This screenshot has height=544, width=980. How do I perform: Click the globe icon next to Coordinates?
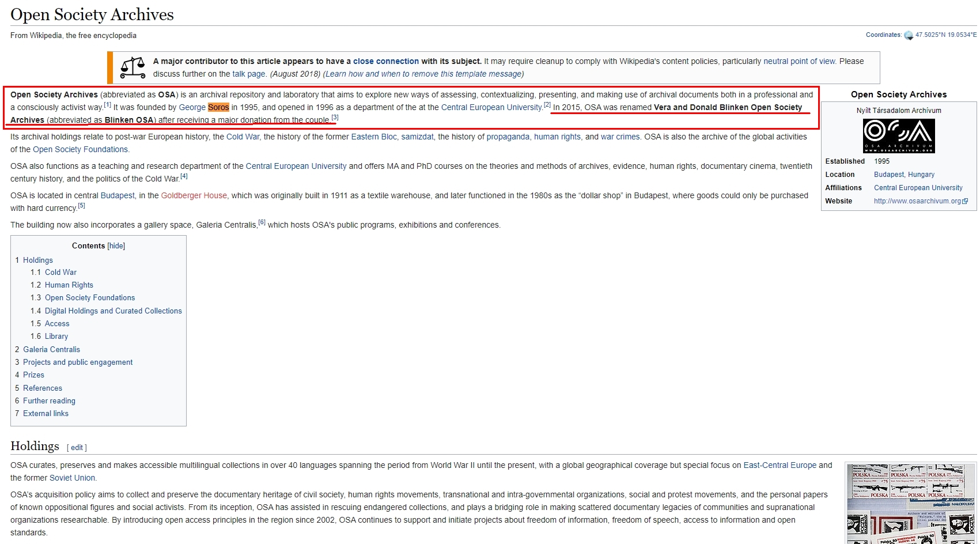[x=909, y=35]
